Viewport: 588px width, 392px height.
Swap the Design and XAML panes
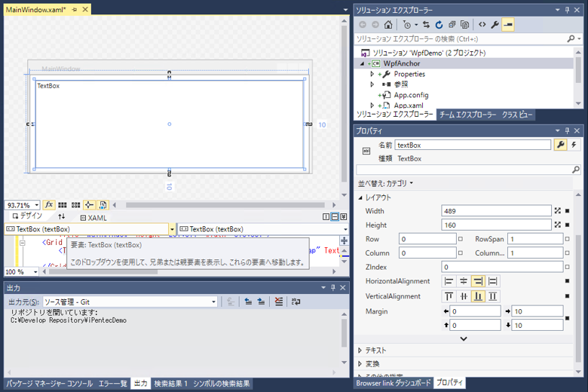[62, 217]
